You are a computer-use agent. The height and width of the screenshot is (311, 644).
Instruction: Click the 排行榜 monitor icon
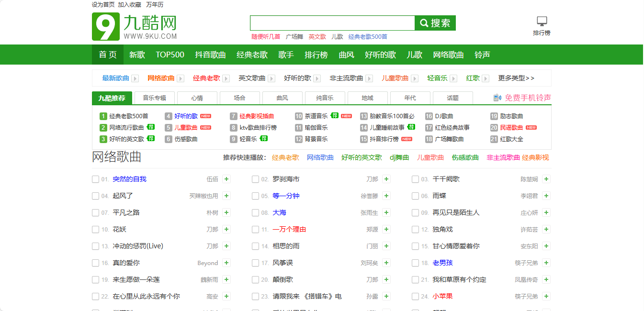(x=542, y=20)
